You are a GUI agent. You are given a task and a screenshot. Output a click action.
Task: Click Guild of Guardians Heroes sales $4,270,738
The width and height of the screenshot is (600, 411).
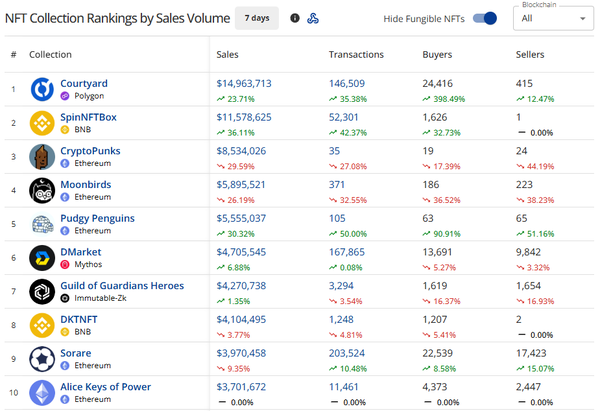(241, 285)
